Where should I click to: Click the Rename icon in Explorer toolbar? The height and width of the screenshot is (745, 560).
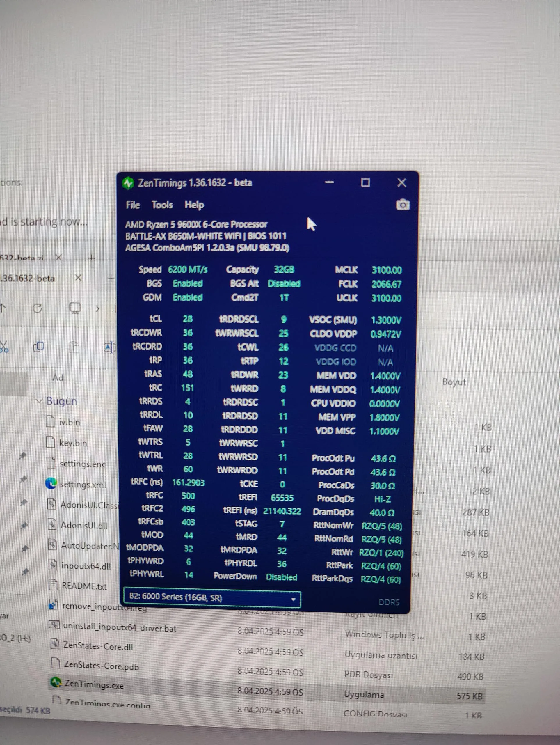pos(109,347)
